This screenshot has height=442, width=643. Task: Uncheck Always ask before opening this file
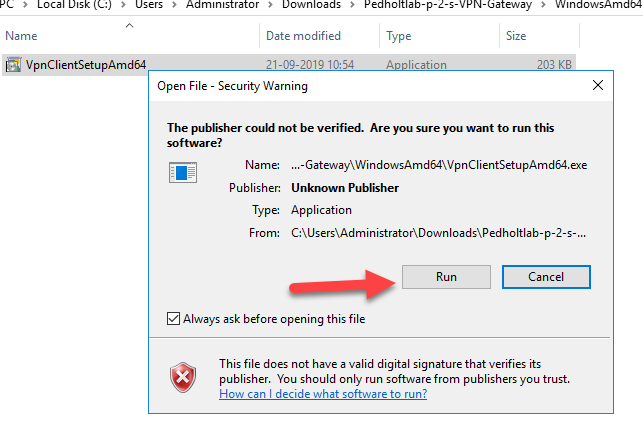(x=173, y=319)
